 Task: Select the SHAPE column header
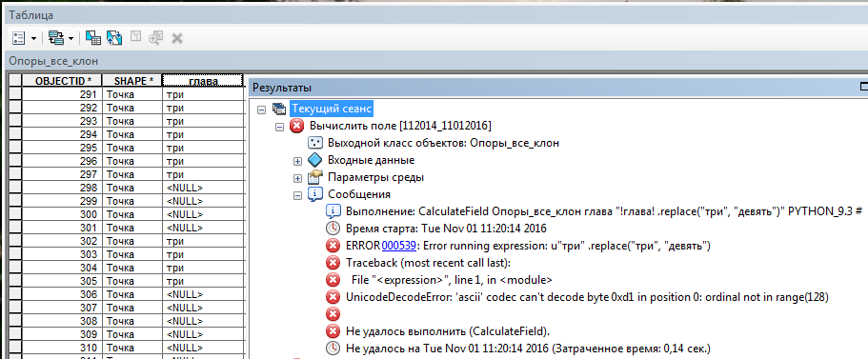pyautogui.click(x=132, y=81)
